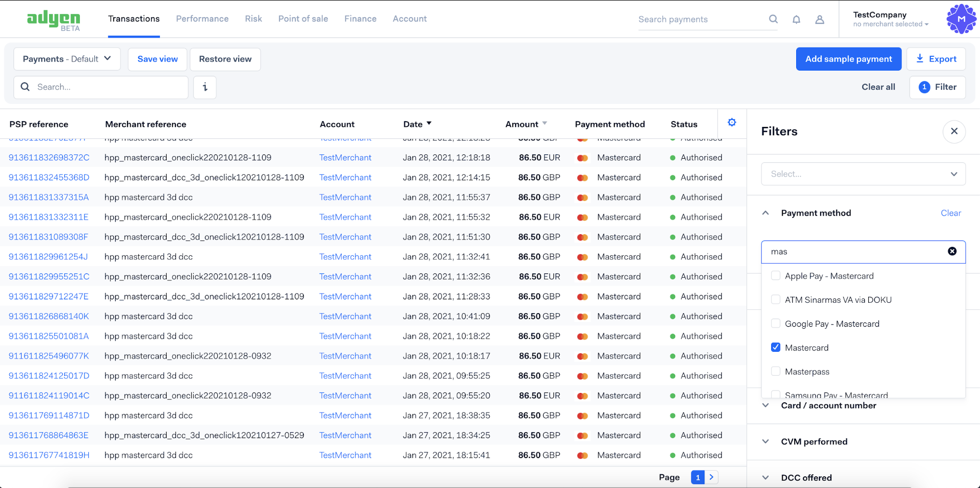Viewport: 980px width, 488px height.
Task: Open the Transactions tab
Action: click(134, 19)
